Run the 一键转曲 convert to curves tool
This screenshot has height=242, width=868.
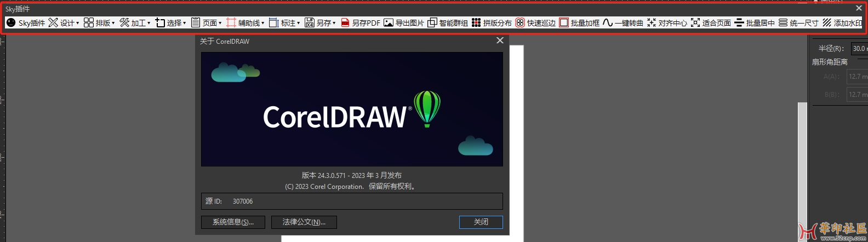[x=623, y=22]
